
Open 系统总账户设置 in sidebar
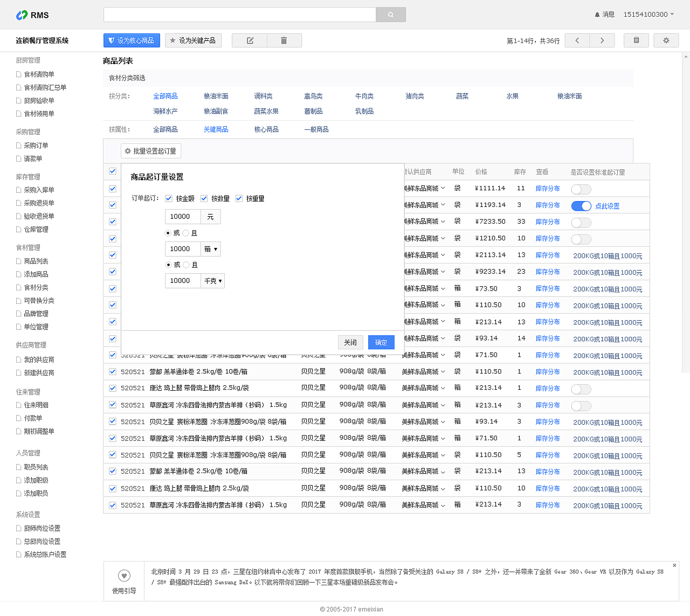coord(45,555)
